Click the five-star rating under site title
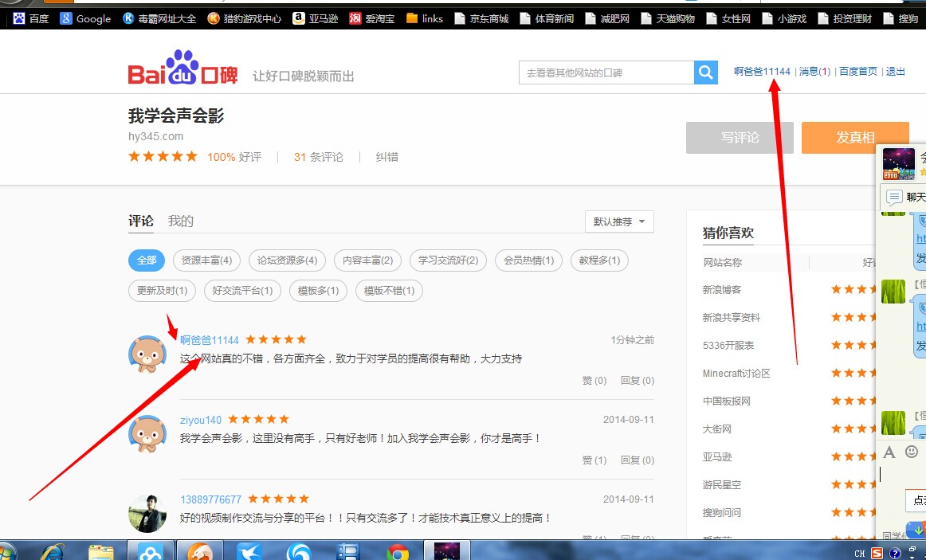 (163, 157)
